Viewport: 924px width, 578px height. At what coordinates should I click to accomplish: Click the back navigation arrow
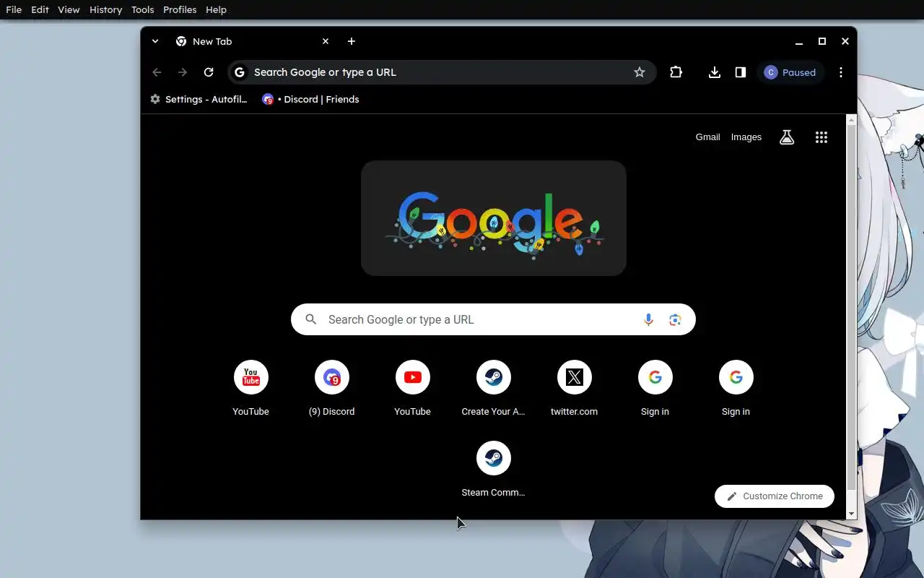(157, 72)
